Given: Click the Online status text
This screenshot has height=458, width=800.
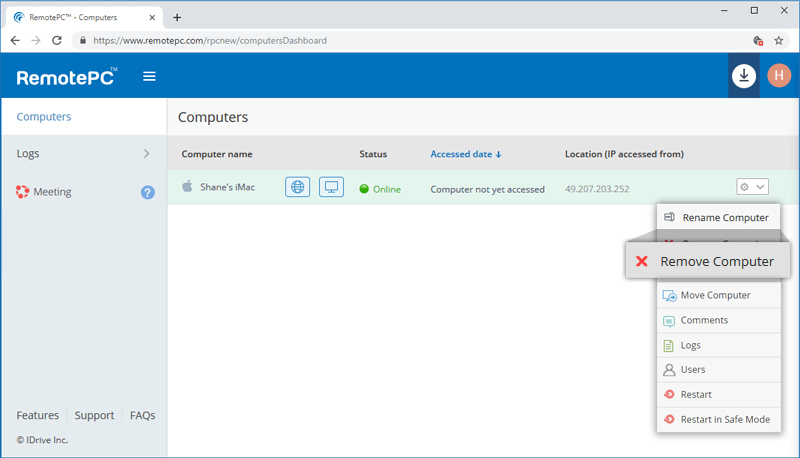Looking at the screenshot, I should (387, 189).
